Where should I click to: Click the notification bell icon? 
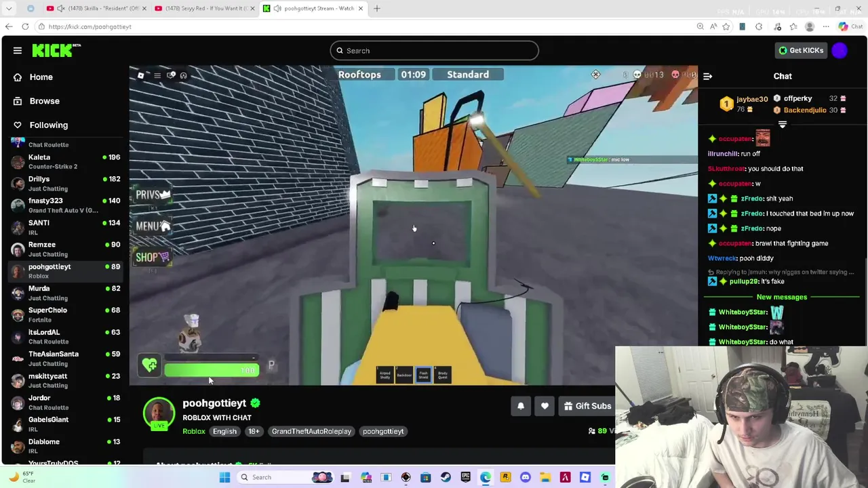click(521, 406)
